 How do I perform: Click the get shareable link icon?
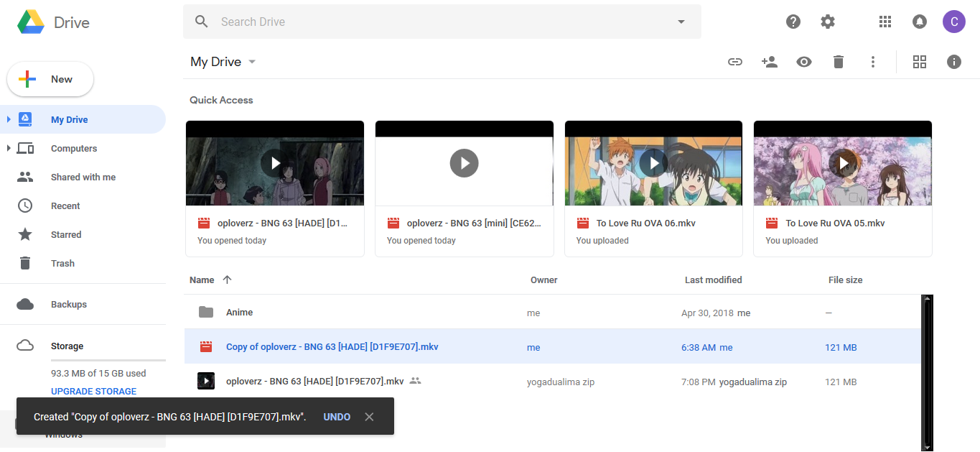pyautogui.click(x=734, y=62)
